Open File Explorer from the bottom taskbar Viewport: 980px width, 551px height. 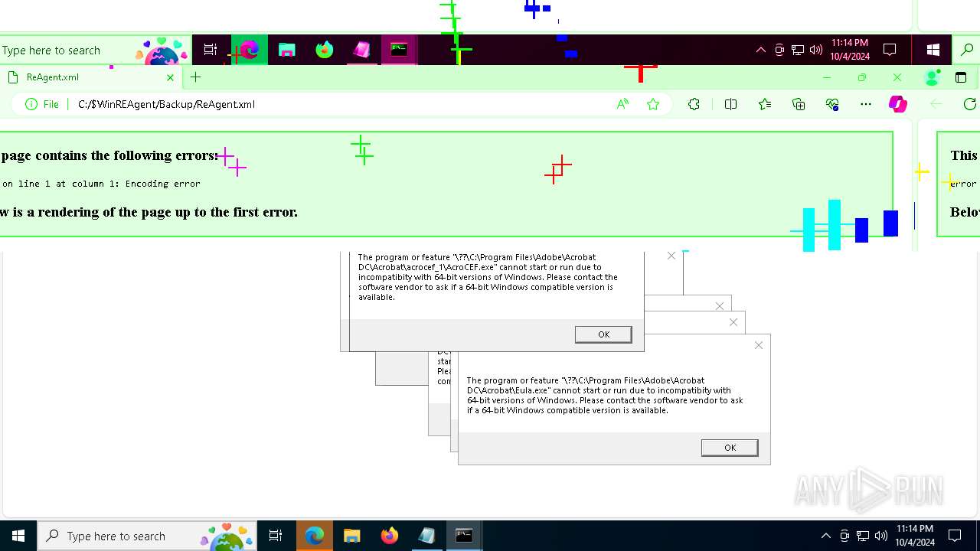(x=351, y=536)
